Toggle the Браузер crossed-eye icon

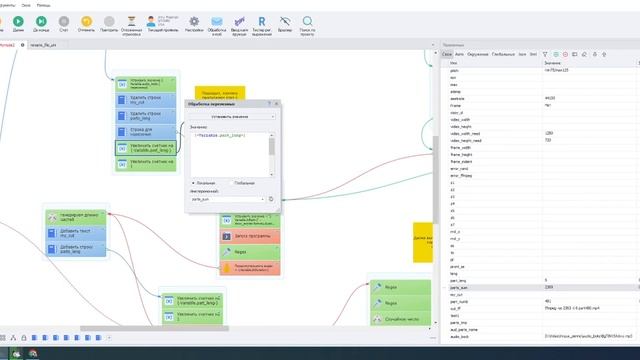(285, 21)
